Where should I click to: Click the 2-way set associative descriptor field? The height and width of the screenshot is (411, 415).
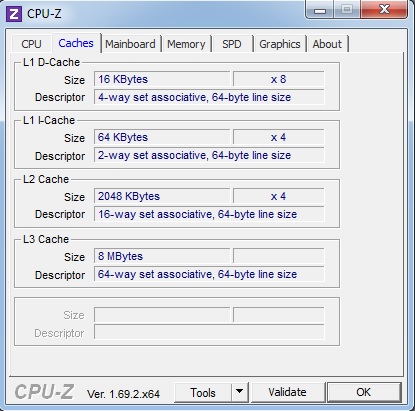click(209, 155)
